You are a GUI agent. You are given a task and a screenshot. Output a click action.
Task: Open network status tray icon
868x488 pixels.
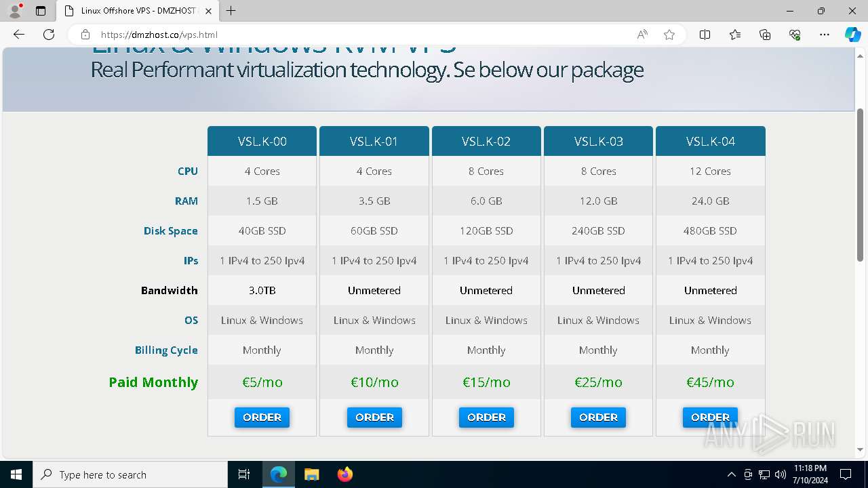coord(764,474)
